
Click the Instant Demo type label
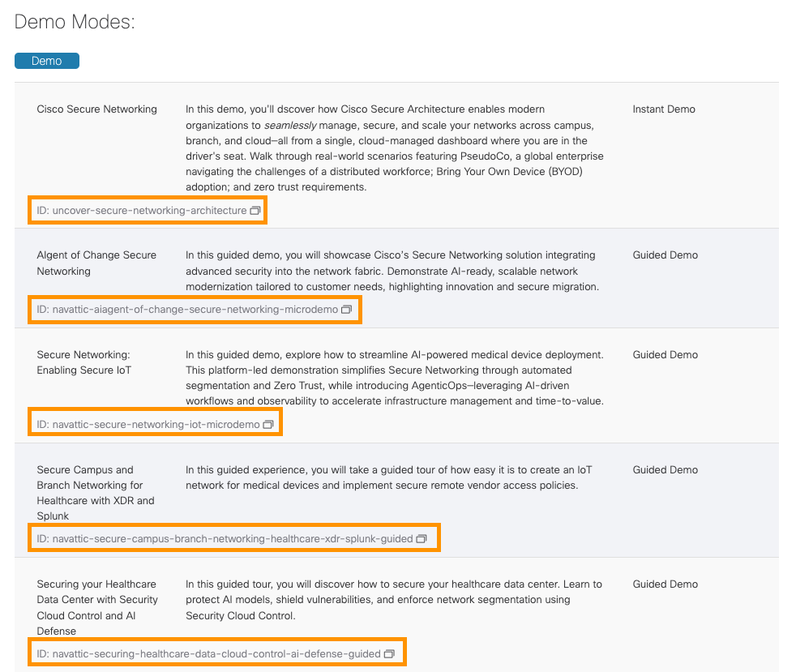(664, 109)
